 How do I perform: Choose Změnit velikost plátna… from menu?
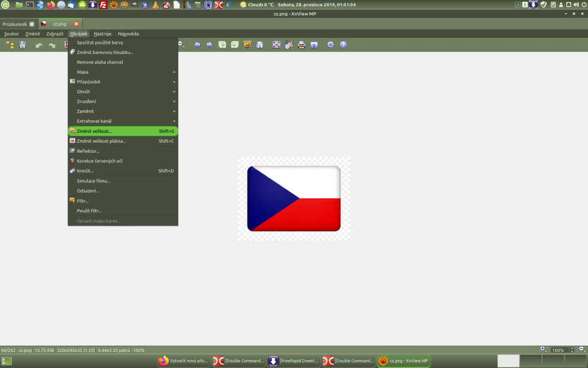pyautogui.click(x=123, y=141)
